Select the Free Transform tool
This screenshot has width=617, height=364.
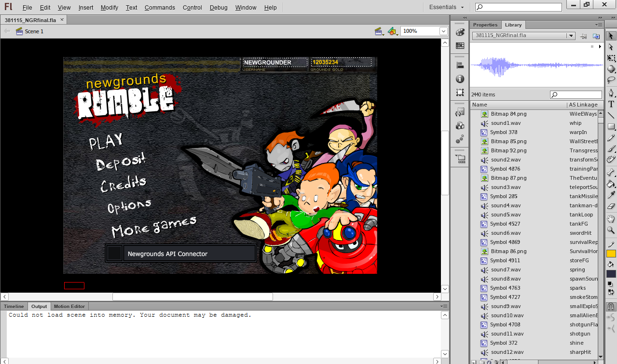[x=611, y=58]
